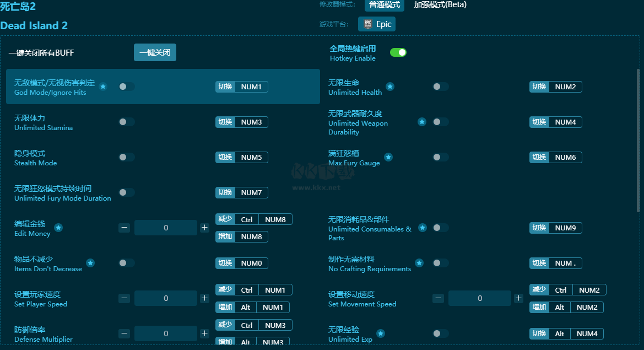Click the star icon next to Unlimited Exp

pyautogui.click(x=381, y=333)
